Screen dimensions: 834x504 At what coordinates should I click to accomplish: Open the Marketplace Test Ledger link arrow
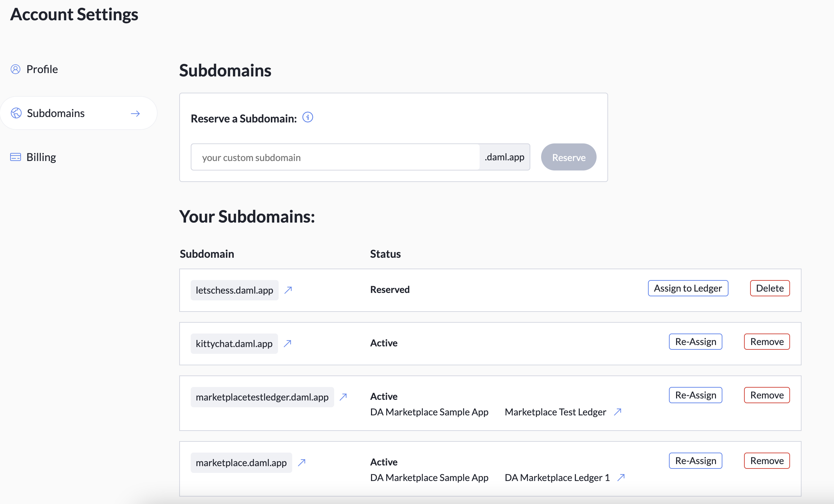tap(618, 412)
